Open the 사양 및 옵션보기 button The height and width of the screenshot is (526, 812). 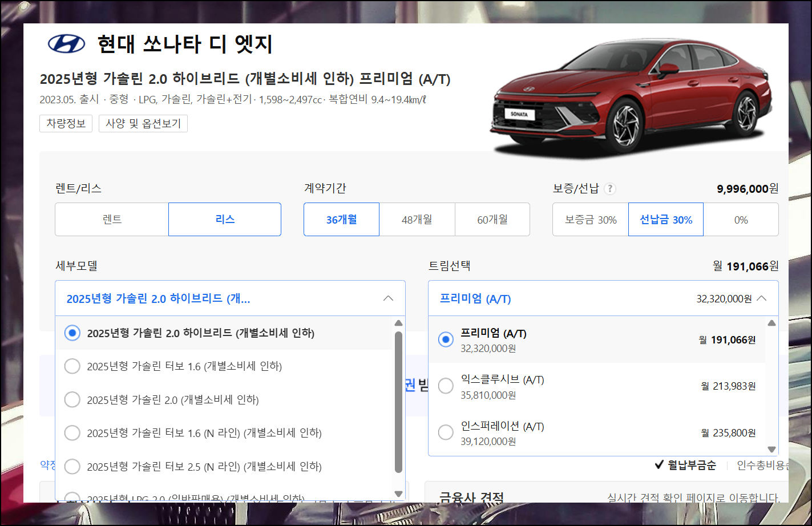coord(143,123)
